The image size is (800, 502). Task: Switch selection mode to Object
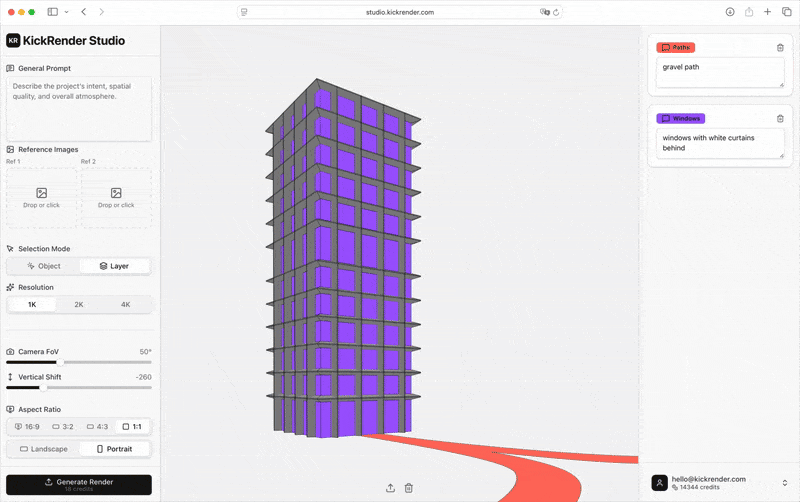pyautogui.click(x=44, y=266)
